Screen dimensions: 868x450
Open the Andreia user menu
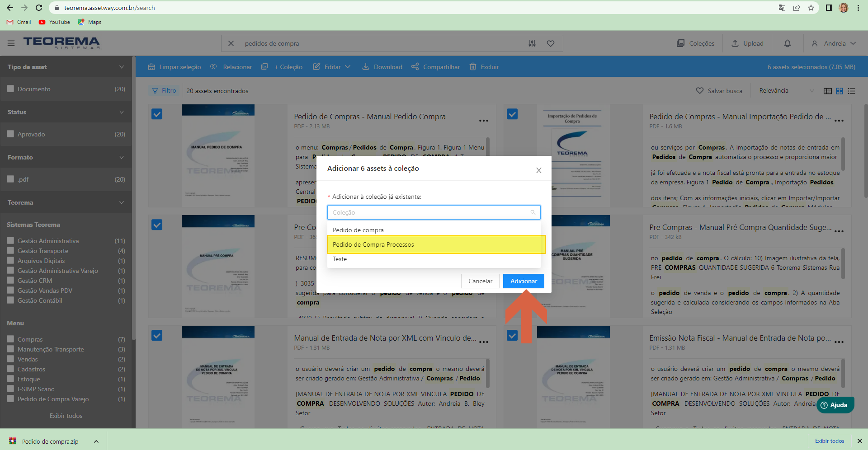pos(834,43)
